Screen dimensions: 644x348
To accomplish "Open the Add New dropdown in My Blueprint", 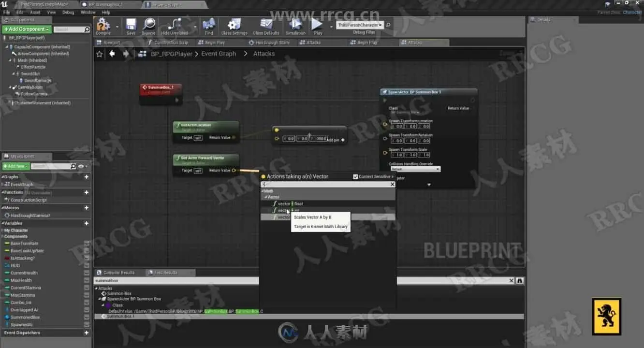I will (16, 166).
